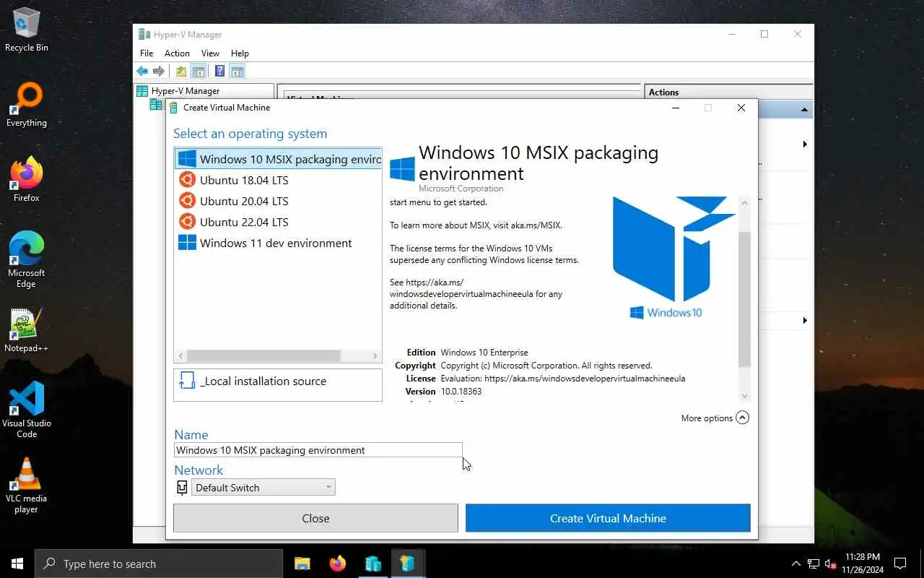
Task: Select Windows 10 MSIX packaging environment in list
Action: (x=278, y=159)
